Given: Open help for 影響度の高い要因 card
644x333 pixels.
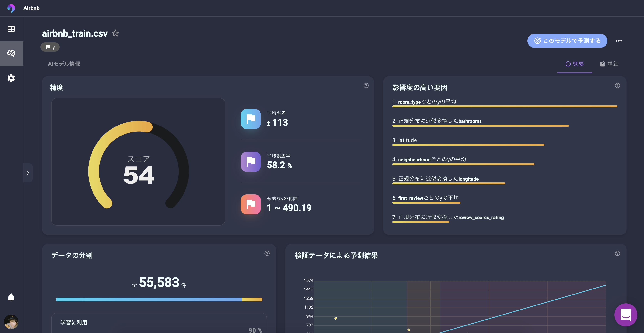Looking at the screenshot, I should click(x=617, y=86).
